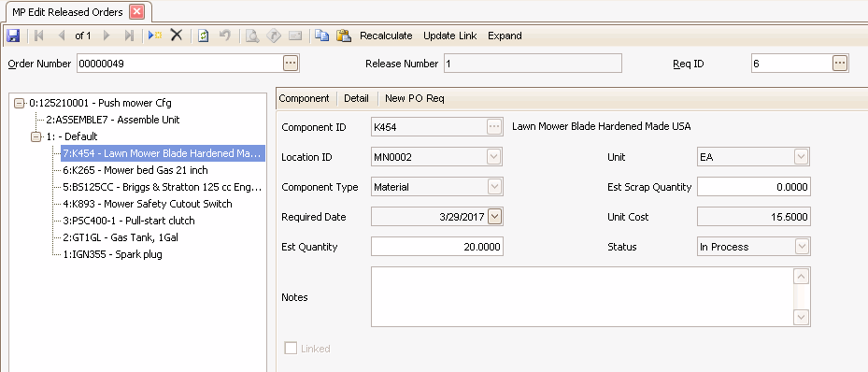Collapse the 1: - Default node

pyautogui.click(x=36, y=136)
